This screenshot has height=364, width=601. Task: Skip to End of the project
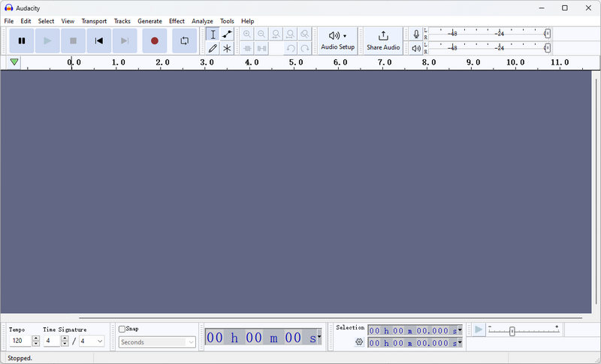coord(125,41)
